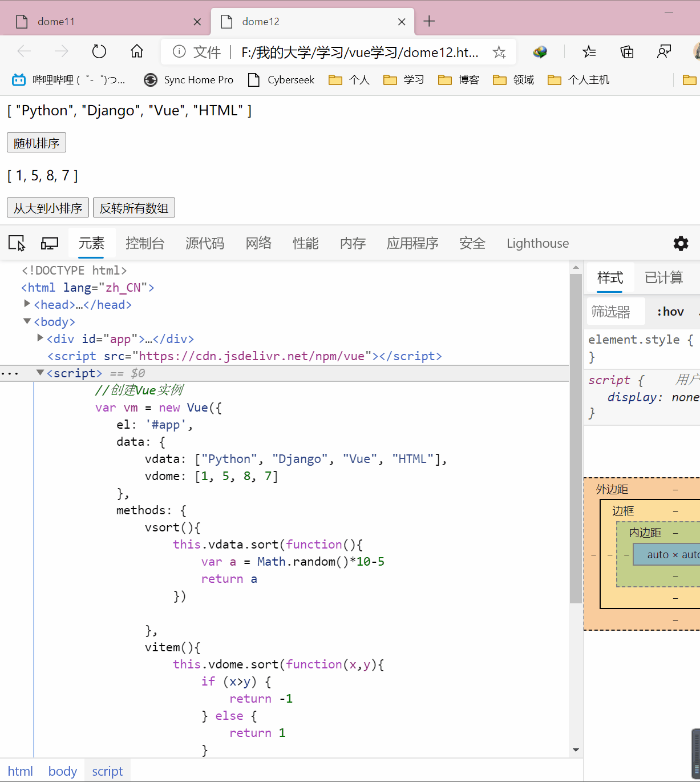The height and width of the screenshot is (782, 700).
Task: Select body in the breadcrumb bar
Action: tap(63, 771)
